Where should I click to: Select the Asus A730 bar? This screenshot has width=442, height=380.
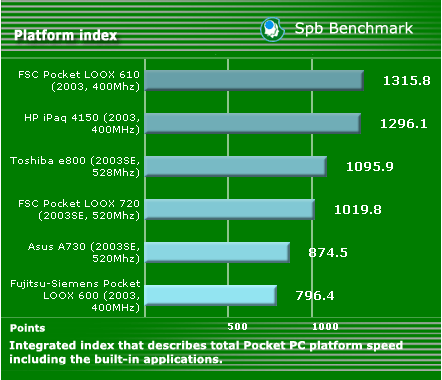click(218, 252)
